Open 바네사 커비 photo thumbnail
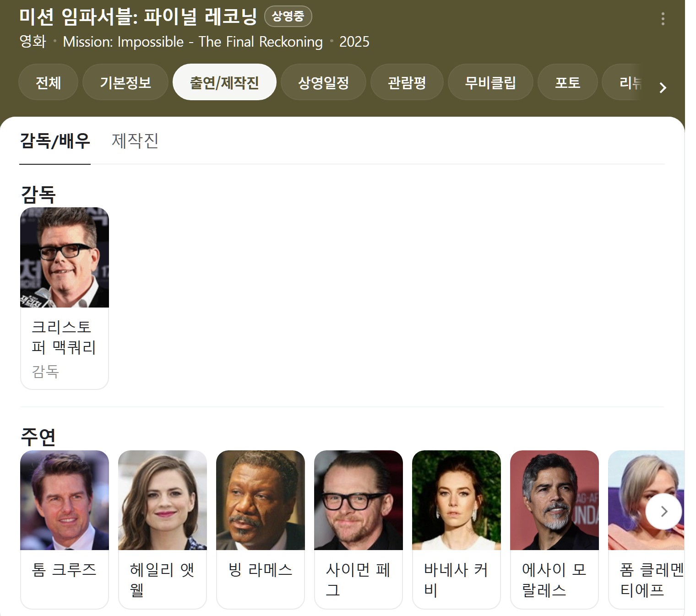This screenshot has height=616, width=696. [457, 500]
